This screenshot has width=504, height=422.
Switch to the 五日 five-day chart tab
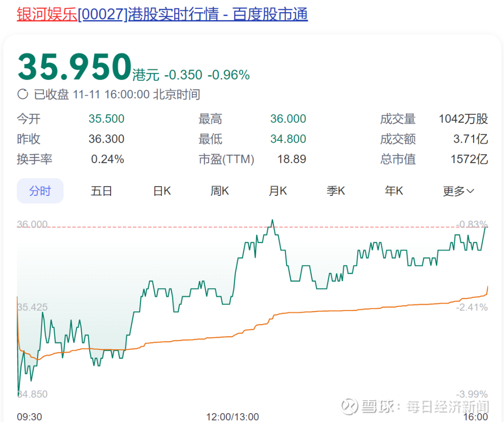click(x=101, y=191)
